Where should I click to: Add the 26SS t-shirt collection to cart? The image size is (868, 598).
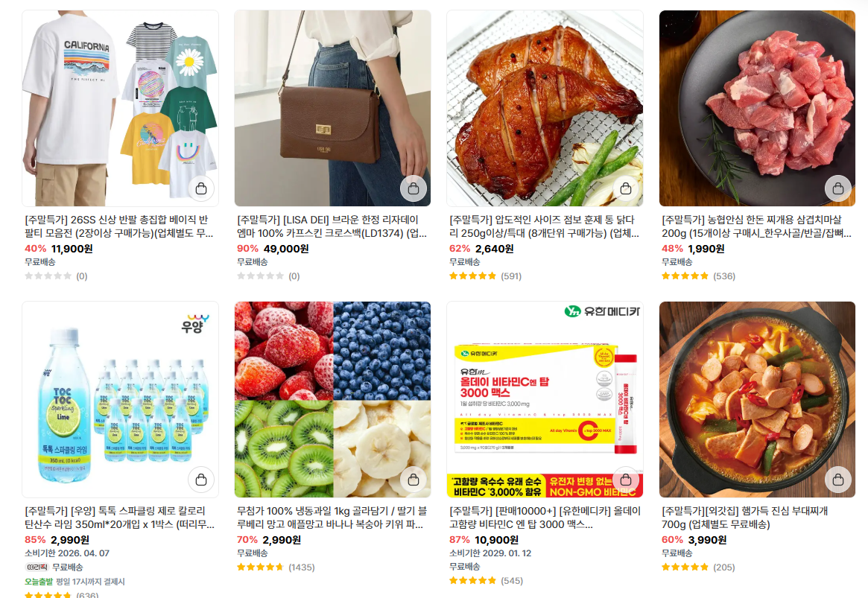pos(201,188)
